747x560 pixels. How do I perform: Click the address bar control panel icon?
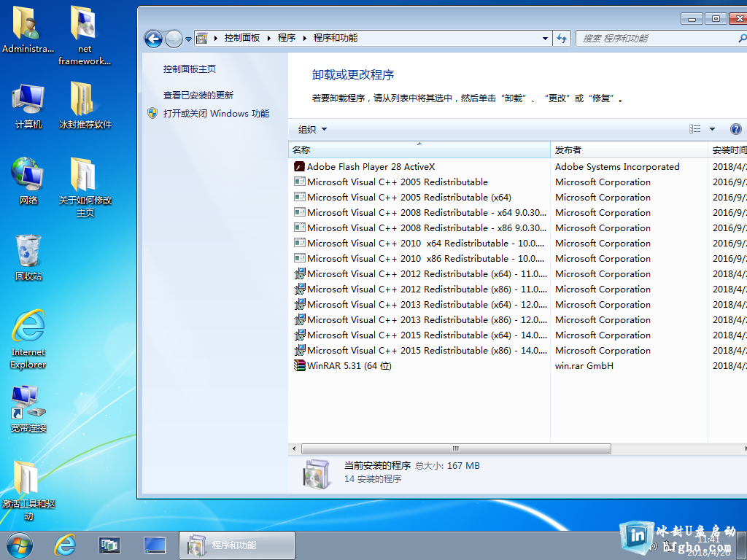click(x=202, y=38)
